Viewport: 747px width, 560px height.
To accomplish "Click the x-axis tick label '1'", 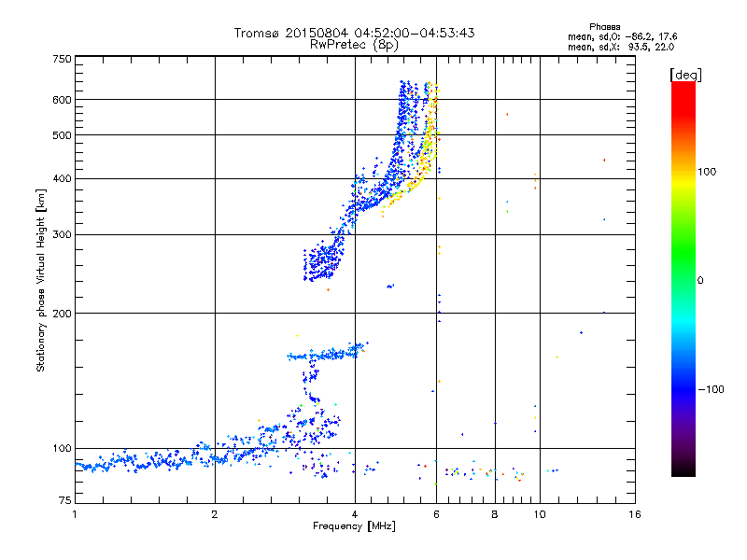I will (x=75, y=514).
